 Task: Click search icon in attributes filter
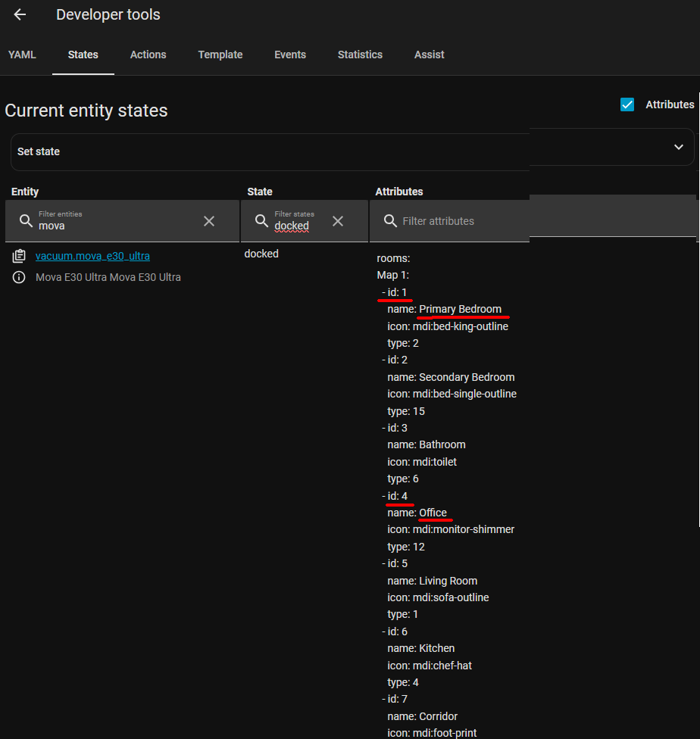391,221
